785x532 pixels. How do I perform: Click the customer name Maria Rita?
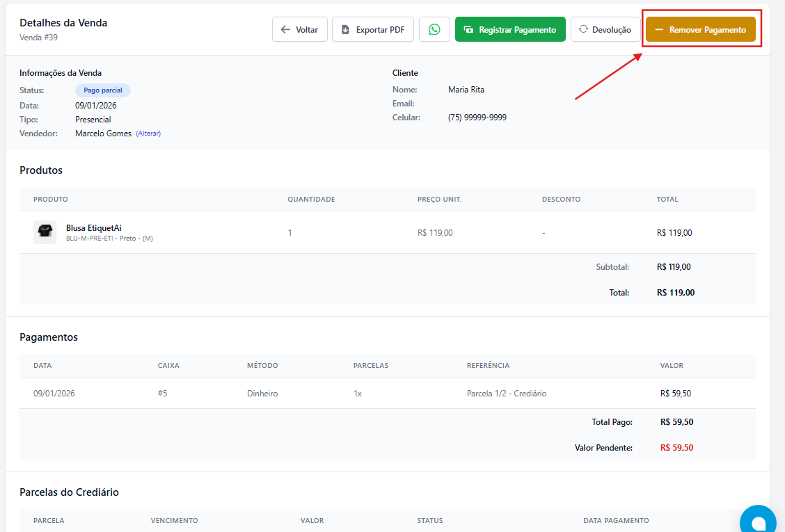(466, 90)
